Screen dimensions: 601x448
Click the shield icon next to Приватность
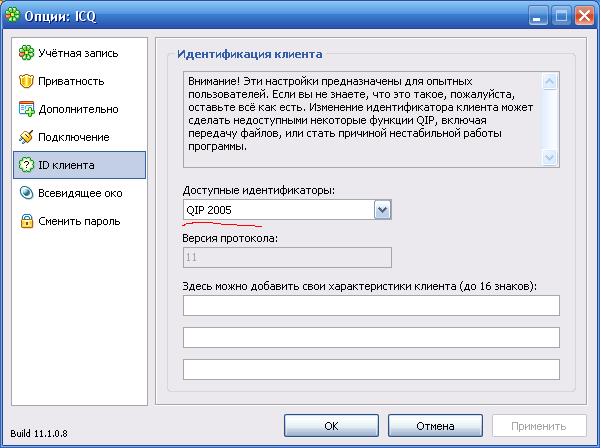(x=26, y=81)
